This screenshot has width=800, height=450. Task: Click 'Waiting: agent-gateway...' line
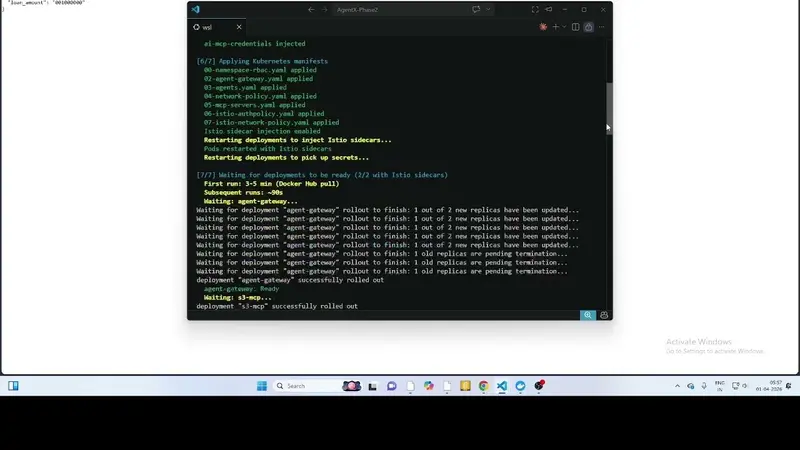251,201
